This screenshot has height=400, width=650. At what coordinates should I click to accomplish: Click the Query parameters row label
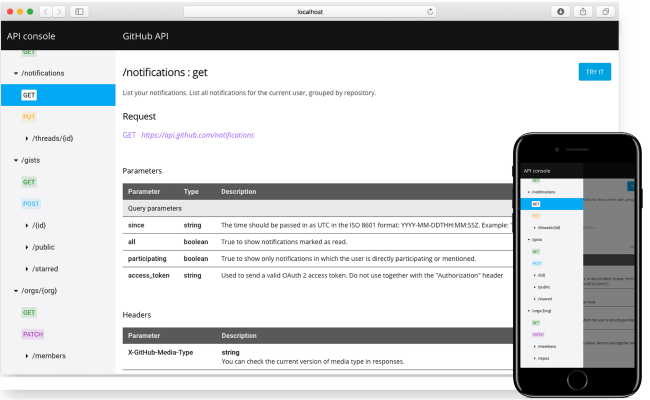[155, 208]
